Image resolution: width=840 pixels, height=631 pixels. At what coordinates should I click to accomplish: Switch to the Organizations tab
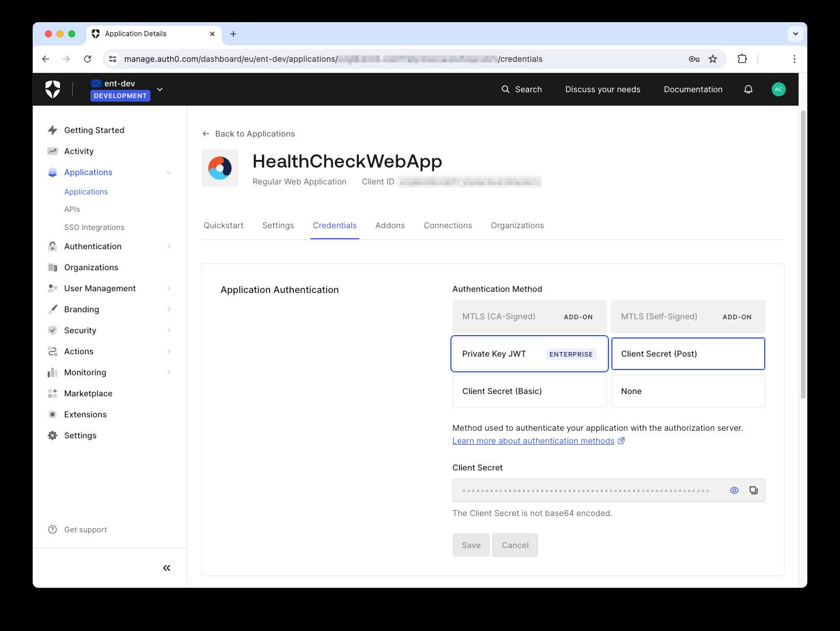[517, 225]
